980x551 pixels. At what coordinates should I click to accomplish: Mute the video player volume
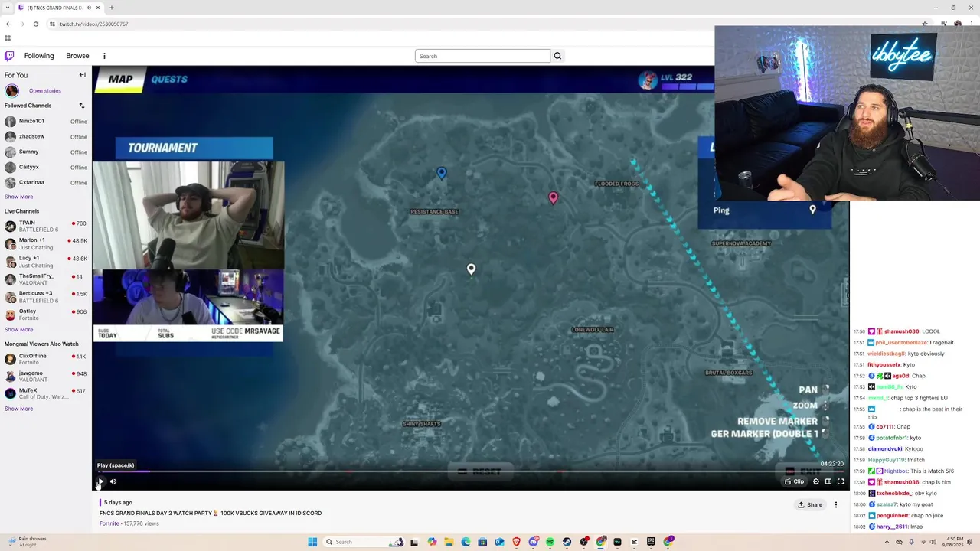(113, 481)
